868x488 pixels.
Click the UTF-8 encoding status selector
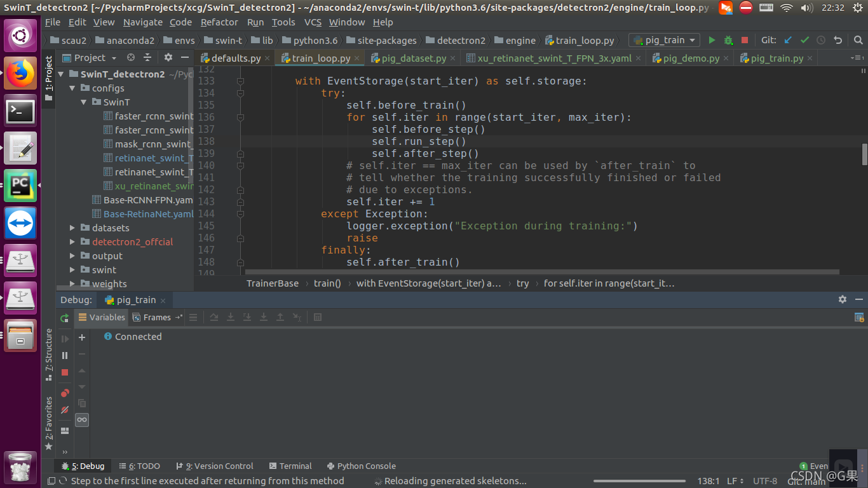click(765, 481)
